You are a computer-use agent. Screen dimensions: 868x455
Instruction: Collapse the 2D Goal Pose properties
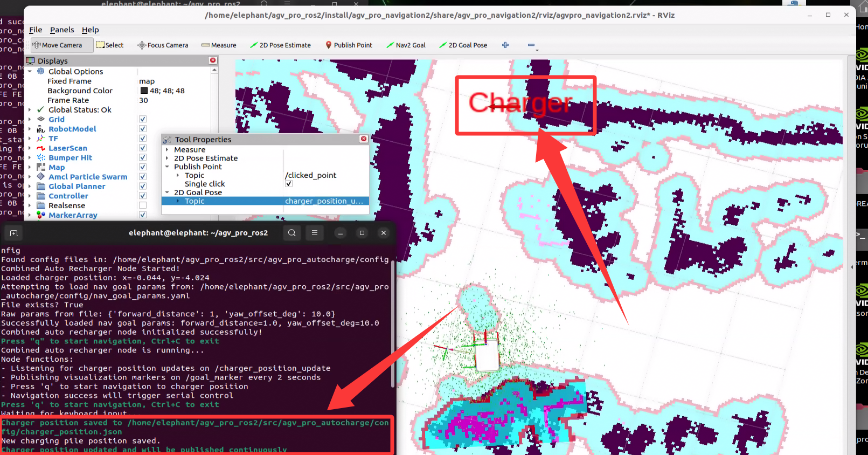tap(167, 192)
